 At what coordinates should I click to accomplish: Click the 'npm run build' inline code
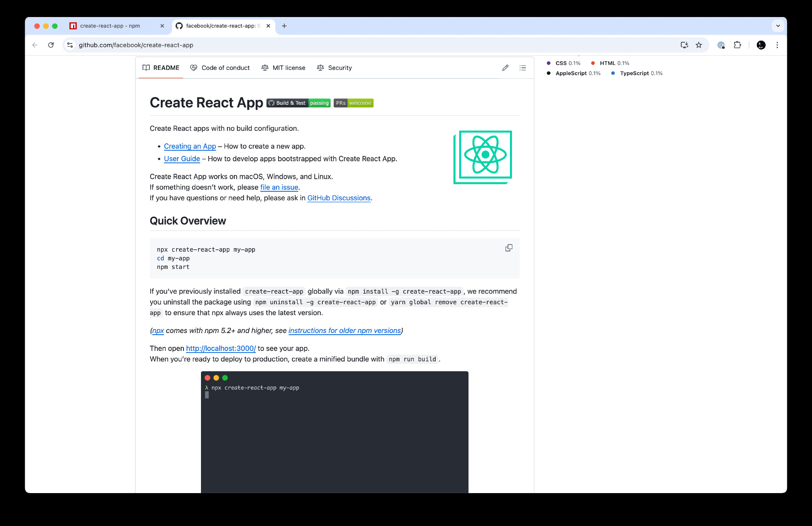click(x=412, y=359)
